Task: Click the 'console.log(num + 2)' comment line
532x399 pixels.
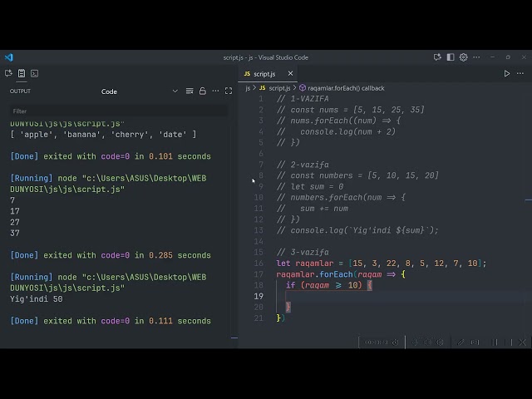Action: (336, 131)
